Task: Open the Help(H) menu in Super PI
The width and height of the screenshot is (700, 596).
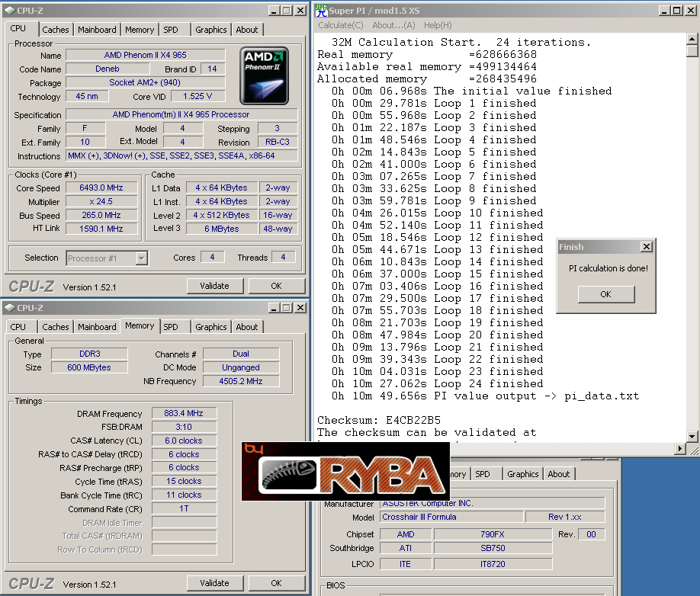Action: pos(438,26)
